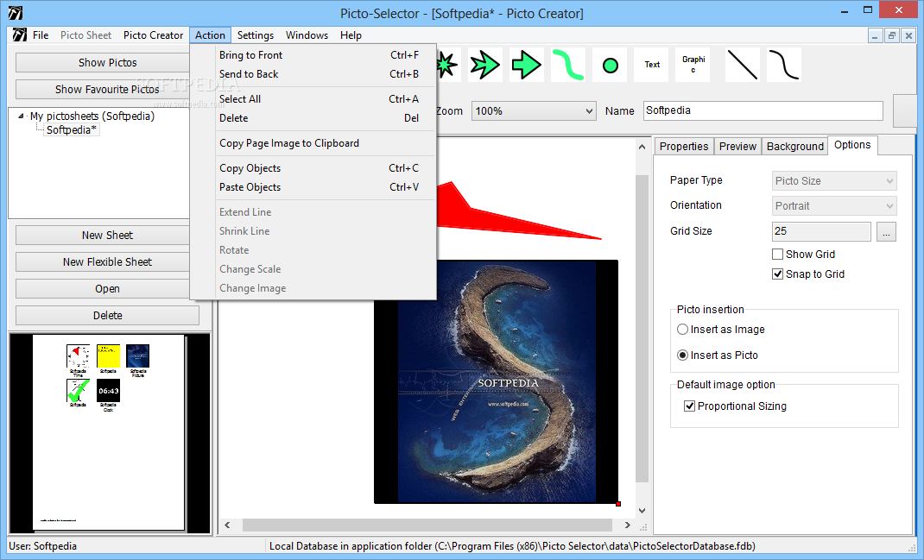Click the New Flexible Sheet button
This screenshot has height=560, width=924.
pyautogui.click(x=107, y=261)
